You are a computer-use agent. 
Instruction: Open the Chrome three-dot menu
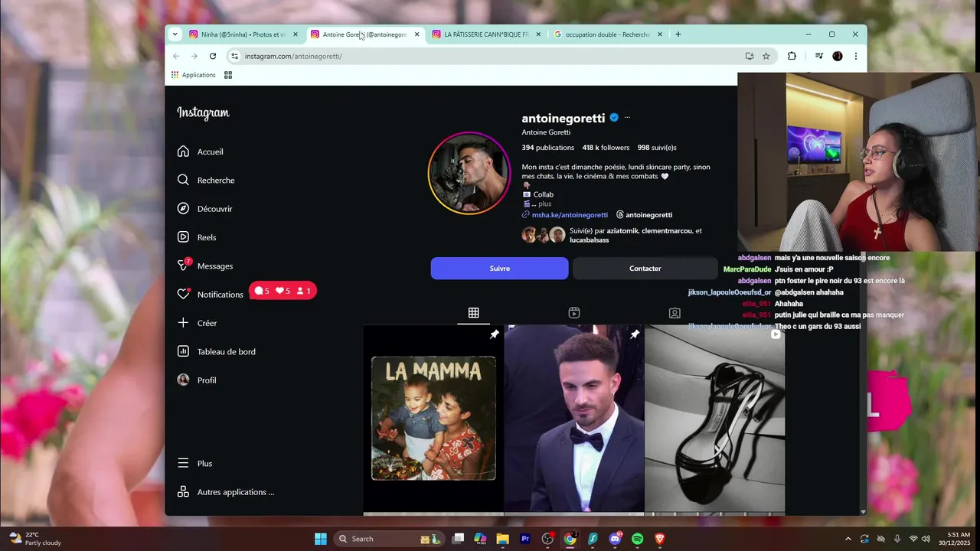point(856,56)
